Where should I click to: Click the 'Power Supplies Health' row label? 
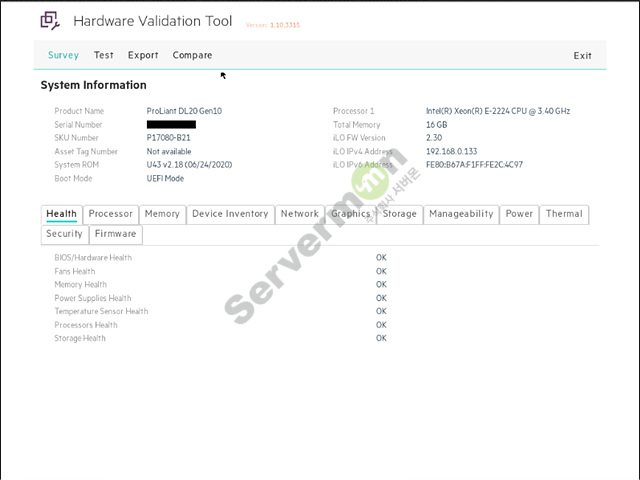pyautogui.click(x=93, y=298)
